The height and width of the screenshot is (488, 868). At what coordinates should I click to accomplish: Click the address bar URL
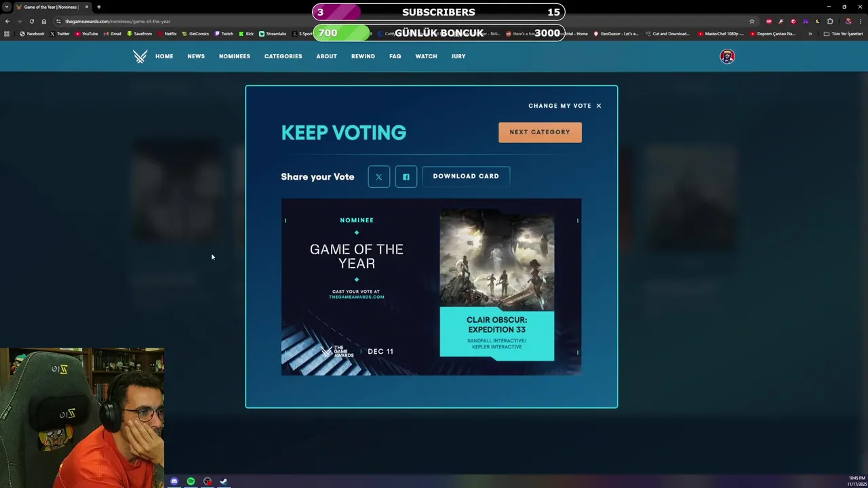tap(118, 21)
